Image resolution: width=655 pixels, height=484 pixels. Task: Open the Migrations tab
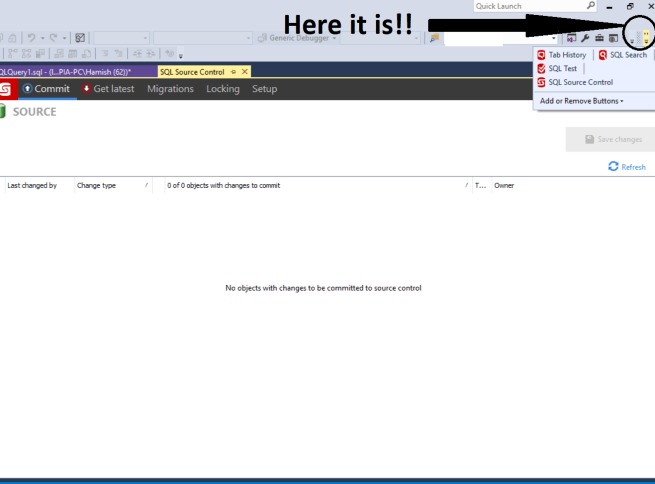(170, 89)
